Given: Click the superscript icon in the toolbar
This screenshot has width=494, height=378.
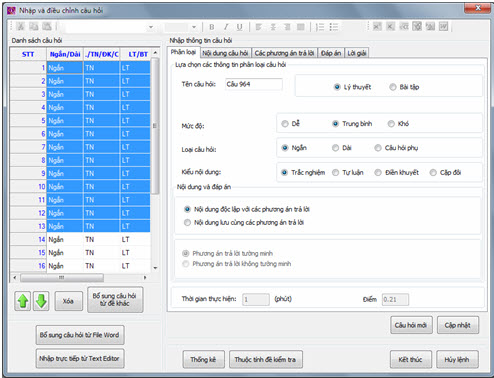Looking at the screenshot, I should tap(377, 26).
